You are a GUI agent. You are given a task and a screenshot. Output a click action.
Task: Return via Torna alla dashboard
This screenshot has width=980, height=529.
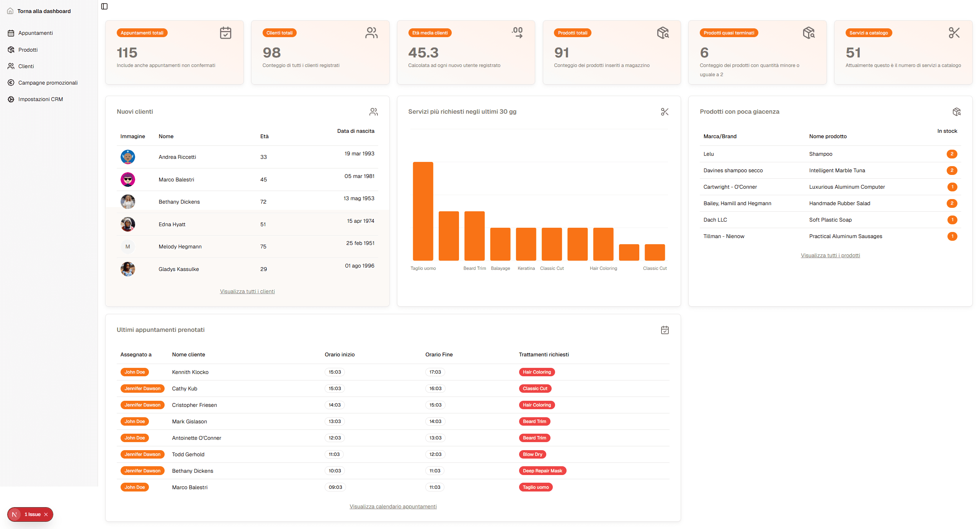point(44,11)
